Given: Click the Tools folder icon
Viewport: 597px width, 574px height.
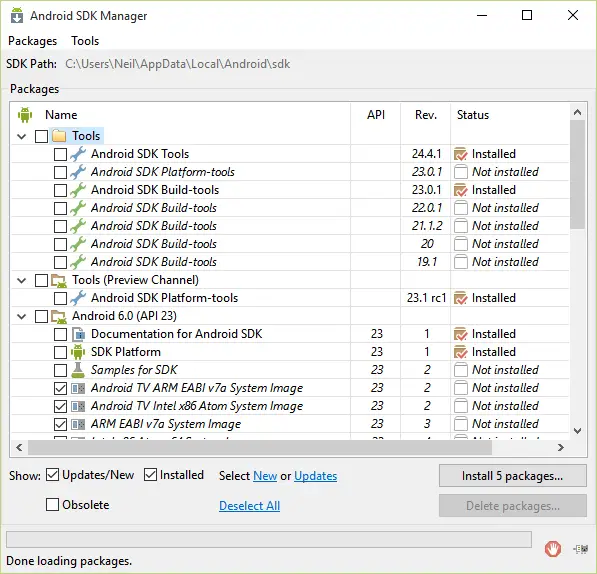Looking at the screenshot, I should pos(59,136).
